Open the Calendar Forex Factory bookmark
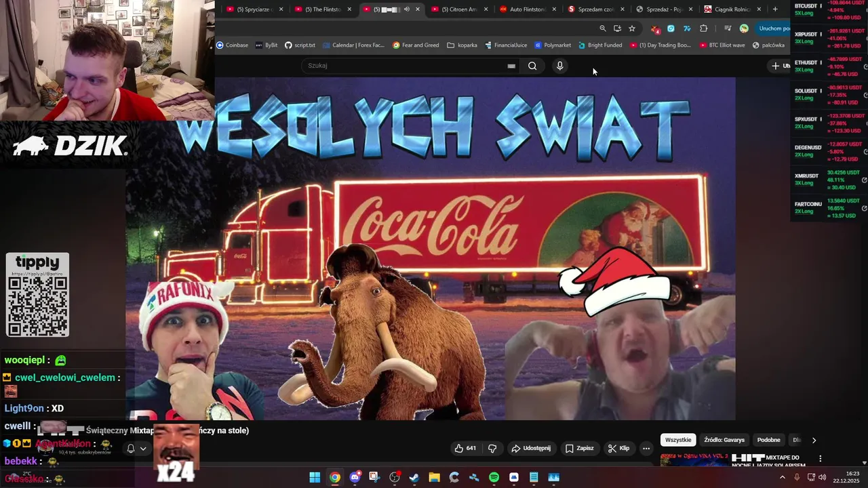 [x=353, y=45]
